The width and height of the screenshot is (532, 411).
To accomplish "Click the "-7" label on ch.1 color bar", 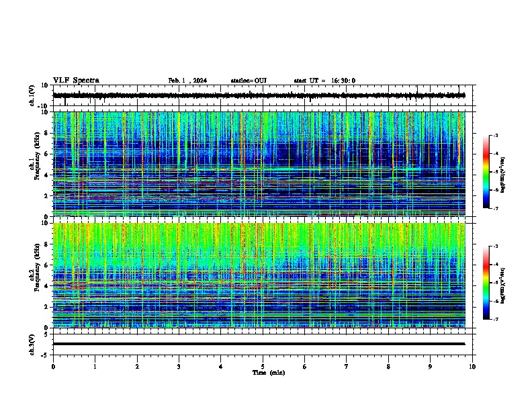I will coord(495,208).
